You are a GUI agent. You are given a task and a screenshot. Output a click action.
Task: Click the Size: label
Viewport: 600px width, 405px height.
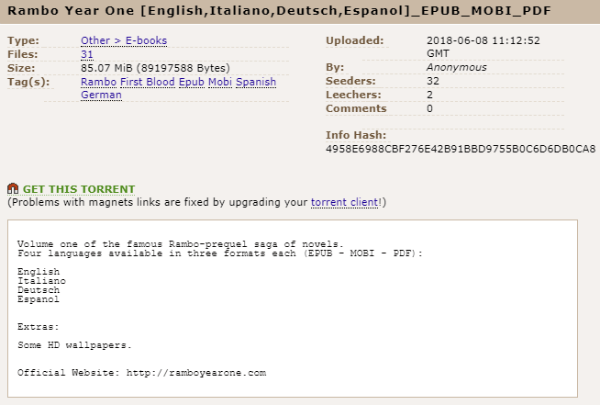coord(21,68)
